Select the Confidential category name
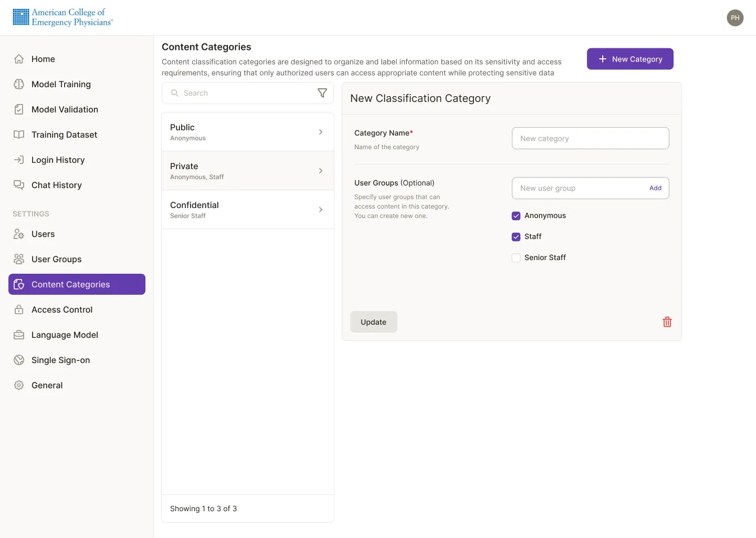Viewport: 756px width, 538px height. pos(194,205)
